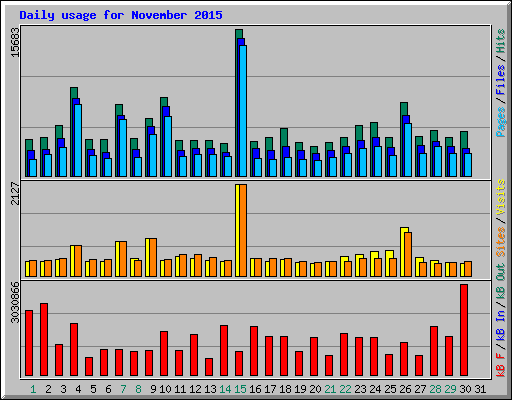Click day label 6 on the x-axis
The width and height of the screenshot is (512, 400).
click(x=108, y=389)
